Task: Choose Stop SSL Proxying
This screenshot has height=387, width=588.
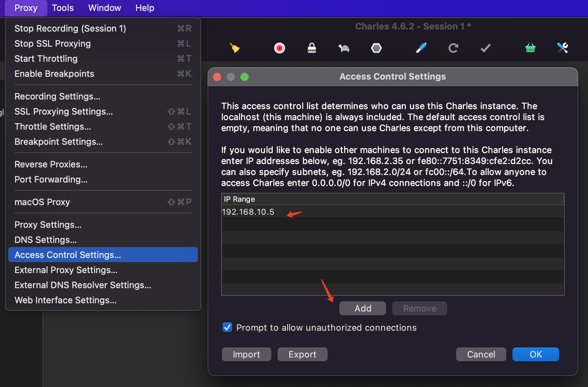Action: click(103, 44)
